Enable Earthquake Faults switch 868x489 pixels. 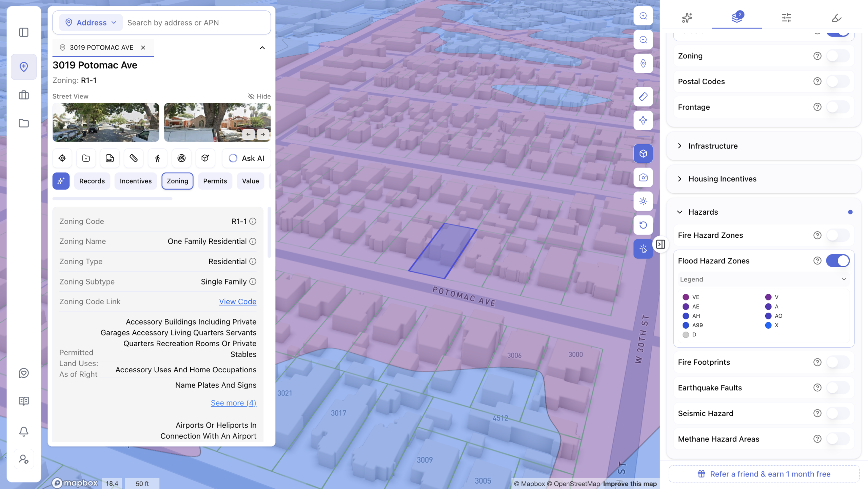(x=838, y=388)
